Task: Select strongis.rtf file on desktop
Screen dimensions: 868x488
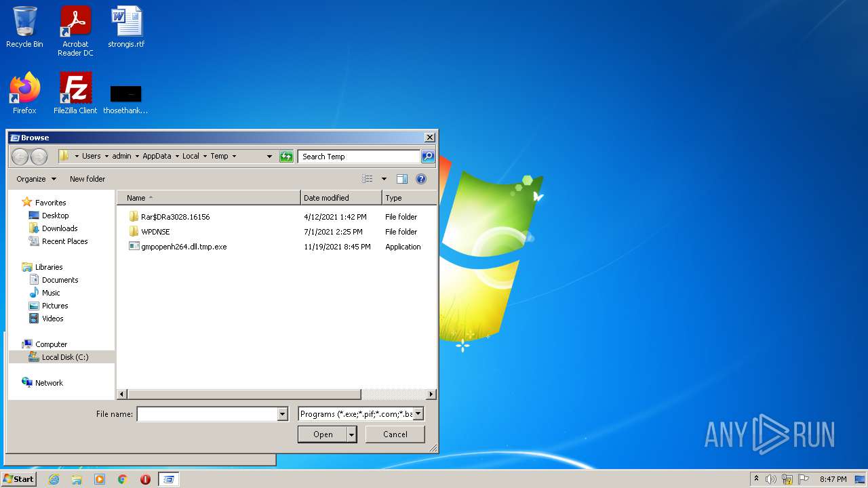Action: tap(126, 27)
